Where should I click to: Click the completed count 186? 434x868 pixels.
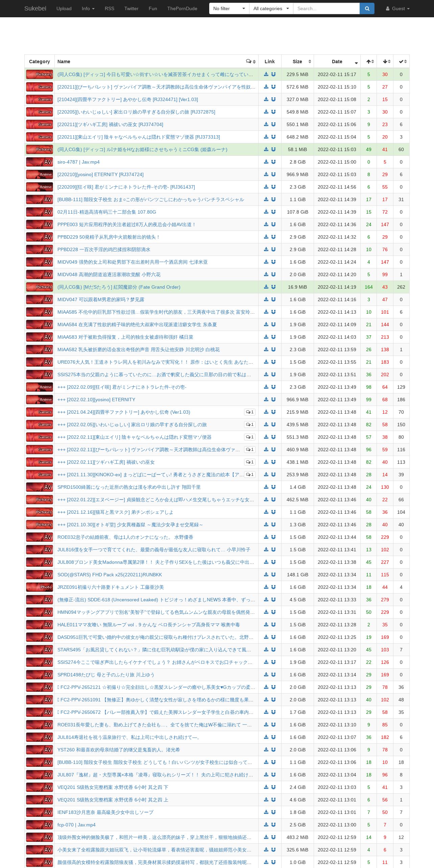tap(401, 400)
